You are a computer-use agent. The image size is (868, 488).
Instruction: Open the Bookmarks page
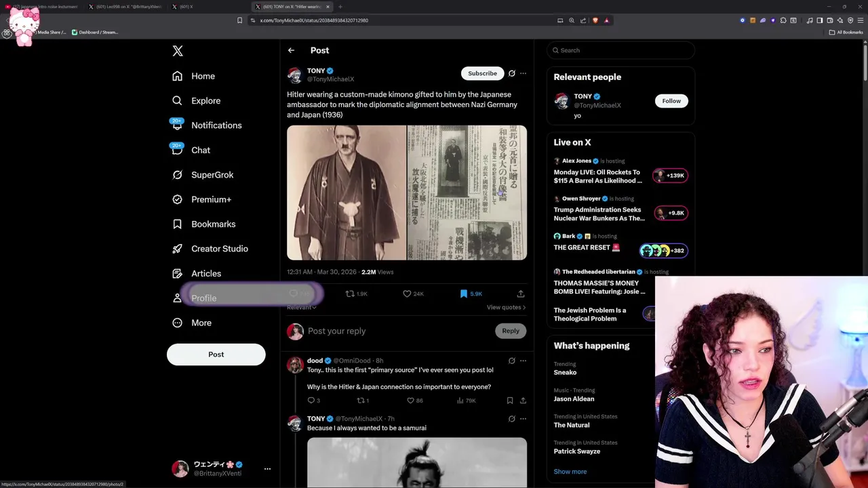(204, 224)
